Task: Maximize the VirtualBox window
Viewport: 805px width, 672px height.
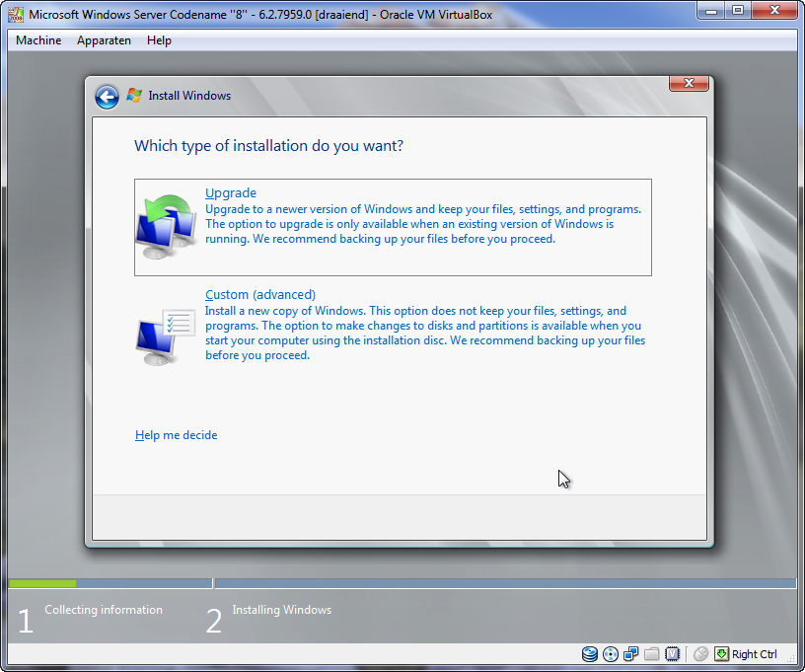Action: 738,11
